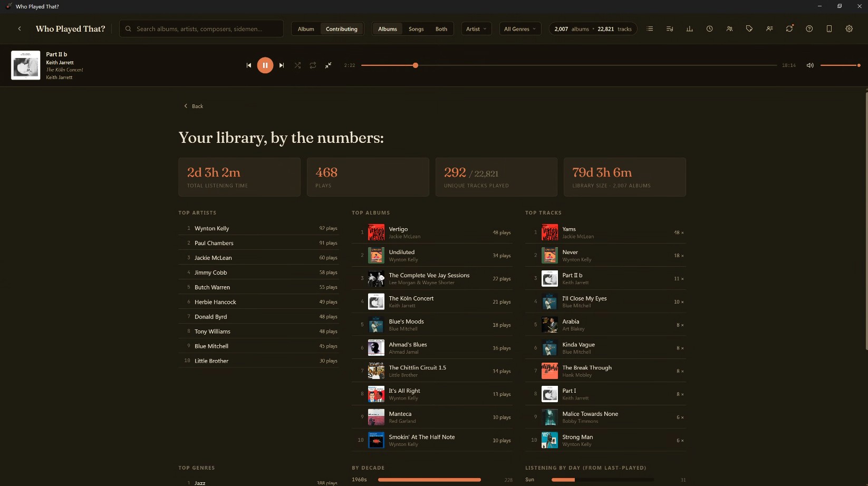
Task: Select Tony Williams in Top Artists
Action: tap(259, 332)
